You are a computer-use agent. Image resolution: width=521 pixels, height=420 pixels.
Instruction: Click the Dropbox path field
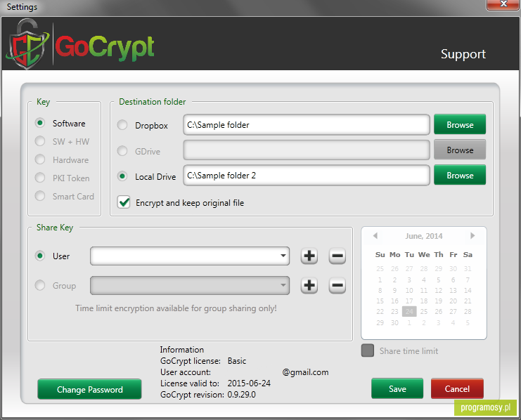click(307, 125)
